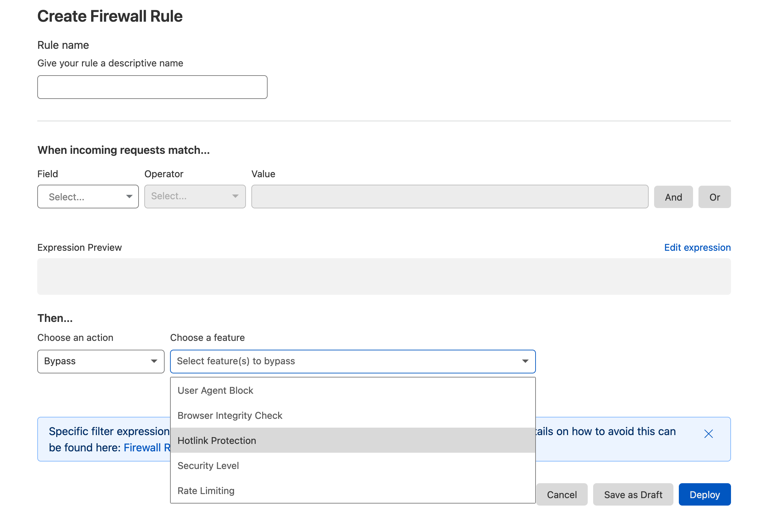Click the Rule name text field
The height and width of the screenshot is (532, 773).
[x=152, y=87]
